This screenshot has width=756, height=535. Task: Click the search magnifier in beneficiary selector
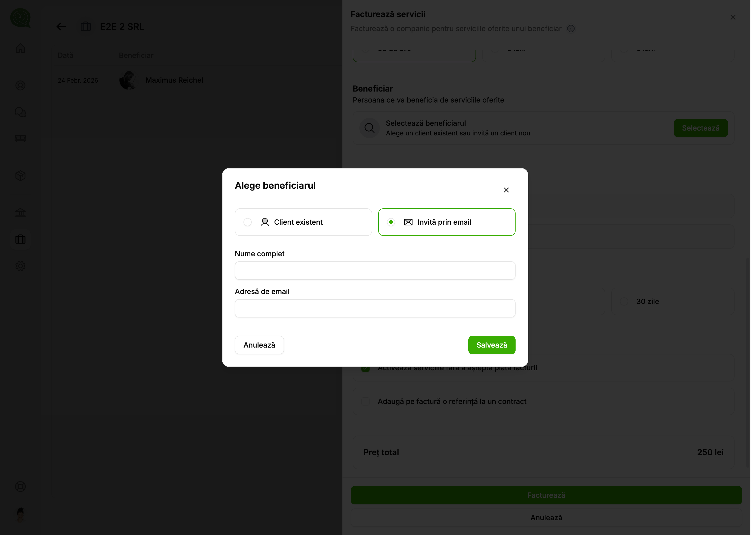pos(369,128)
